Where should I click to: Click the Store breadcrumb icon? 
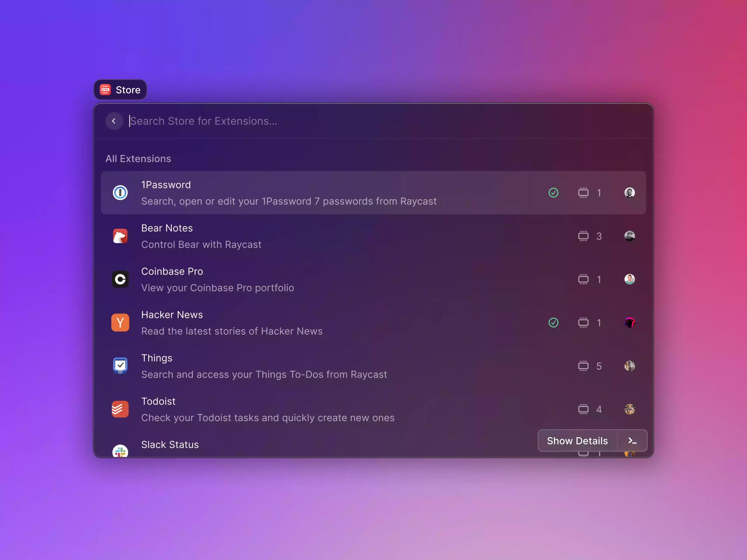[x=106, y=90]
